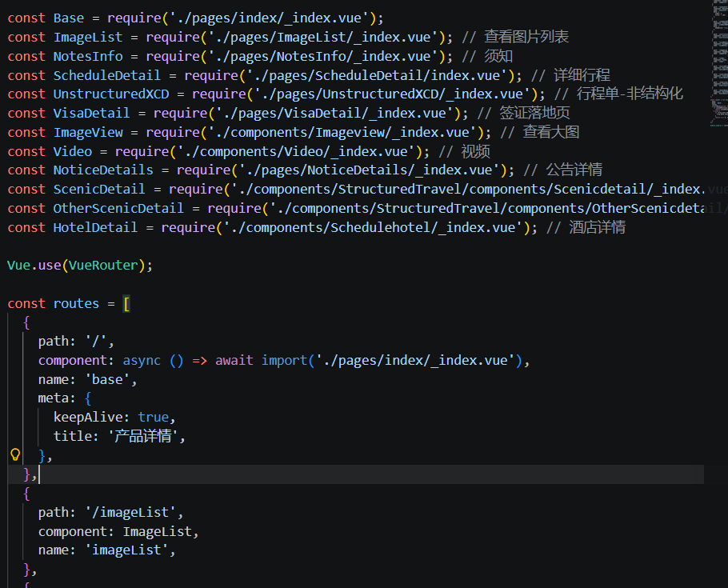The width and height of the screenshot is (728, 588).
Task: Click the "VisaDetail" constant name
Action: coord(91,113)
